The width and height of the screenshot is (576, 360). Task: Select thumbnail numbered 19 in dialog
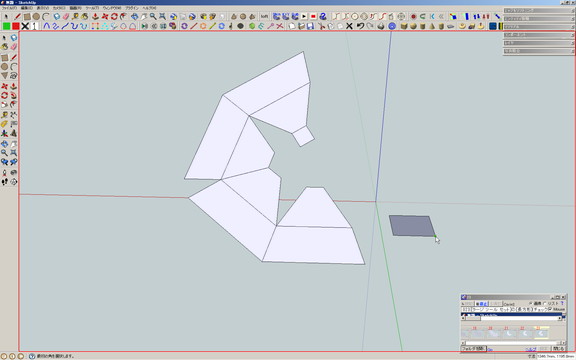click(x=478, y=333)
